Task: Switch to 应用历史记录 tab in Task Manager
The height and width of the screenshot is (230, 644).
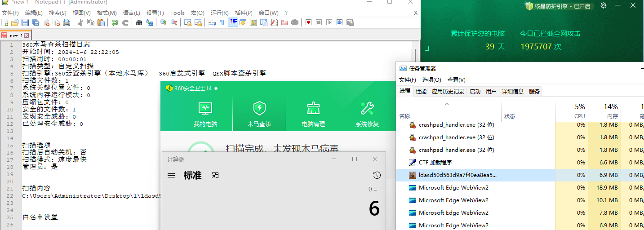Action: pos(448,91)
